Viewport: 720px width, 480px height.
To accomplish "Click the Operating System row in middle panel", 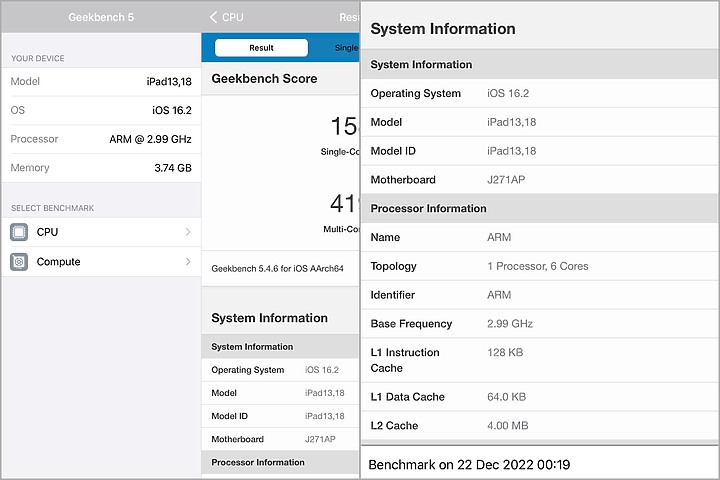I will coord(280,370).
